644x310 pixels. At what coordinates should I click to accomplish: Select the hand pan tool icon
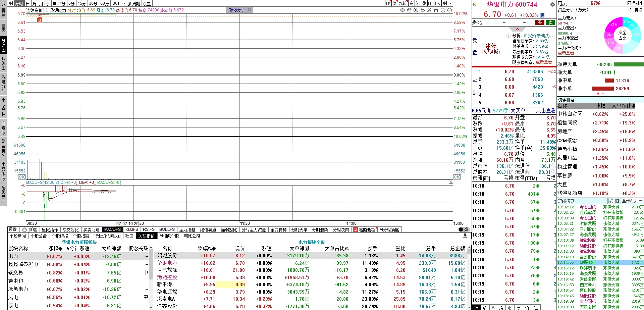pyautogui.click(x=409, y=10)
